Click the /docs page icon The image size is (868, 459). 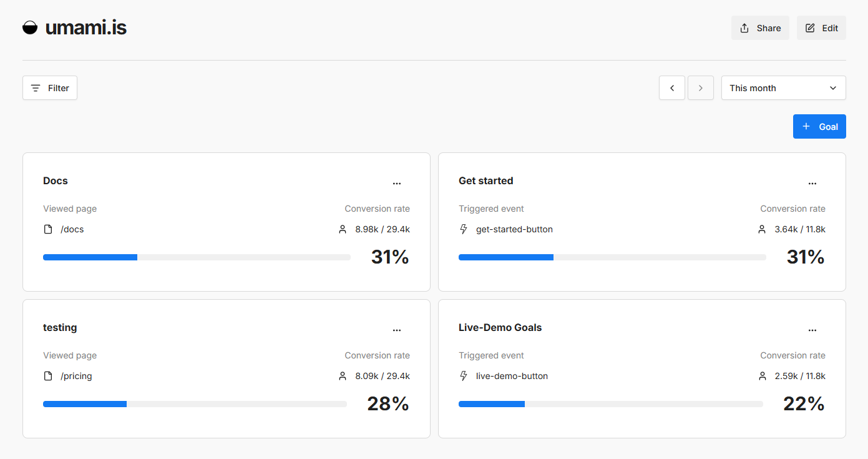pos(48,229)
